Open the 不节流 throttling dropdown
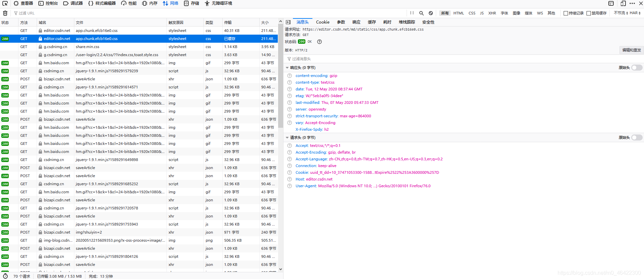 click(621, 13)
